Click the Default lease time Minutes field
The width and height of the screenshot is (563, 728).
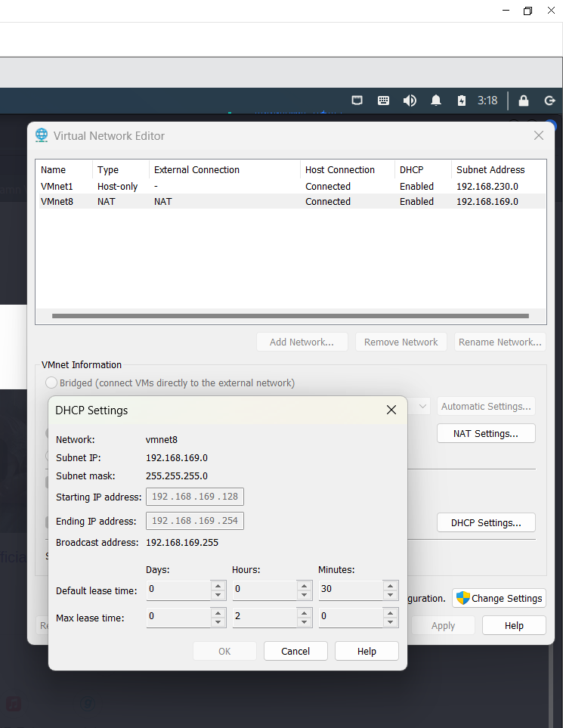[351, 590]
